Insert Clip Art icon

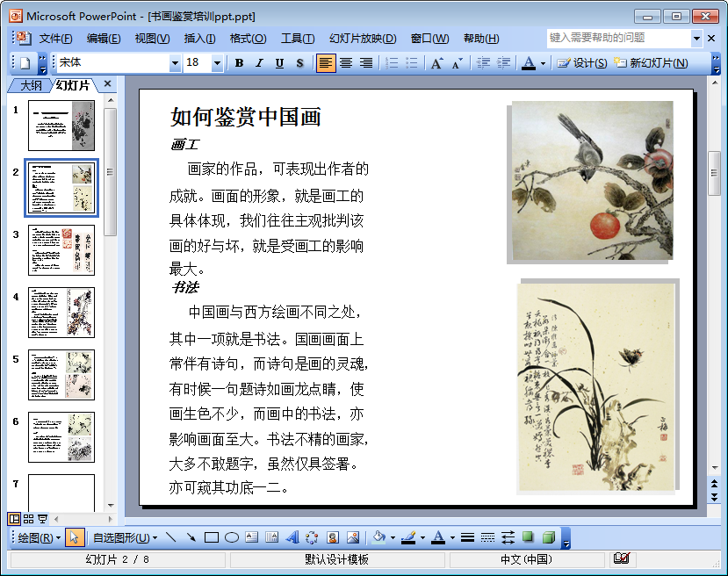click(333, 538)
